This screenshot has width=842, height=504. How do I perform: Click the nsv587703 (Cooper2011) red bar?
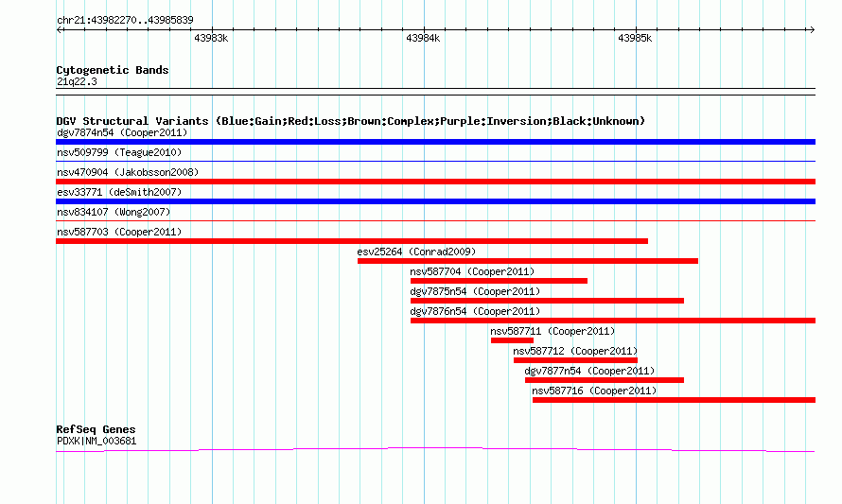[352, 241]
